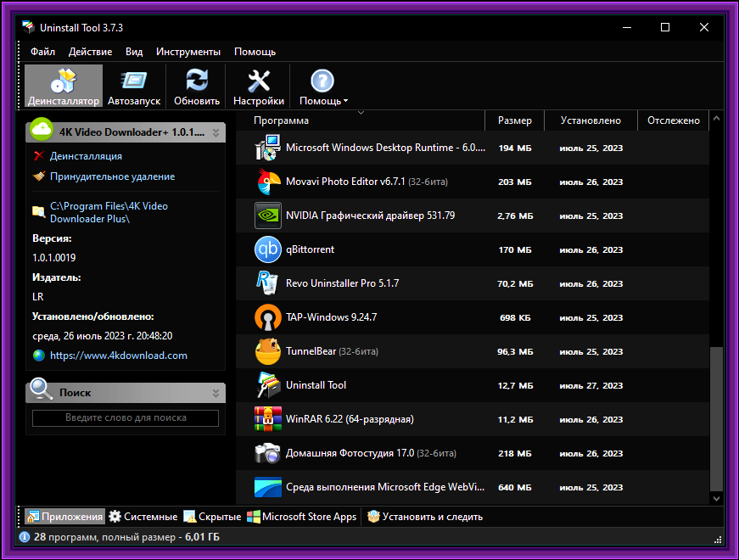Start Деинсталляция of selected program
Image resolution: width=739 pixels, height=560 pixels.
point(86,156)
